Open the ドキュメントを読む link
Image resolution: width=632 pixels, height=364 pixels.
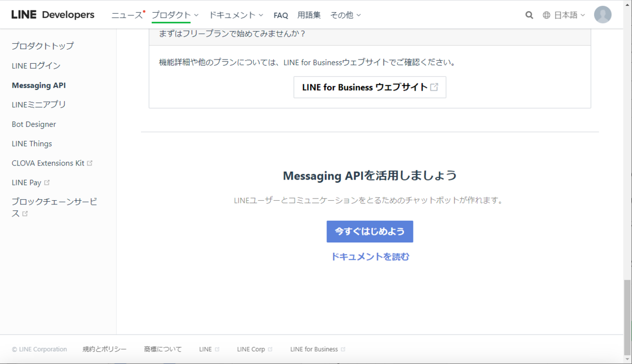point(370,257)
